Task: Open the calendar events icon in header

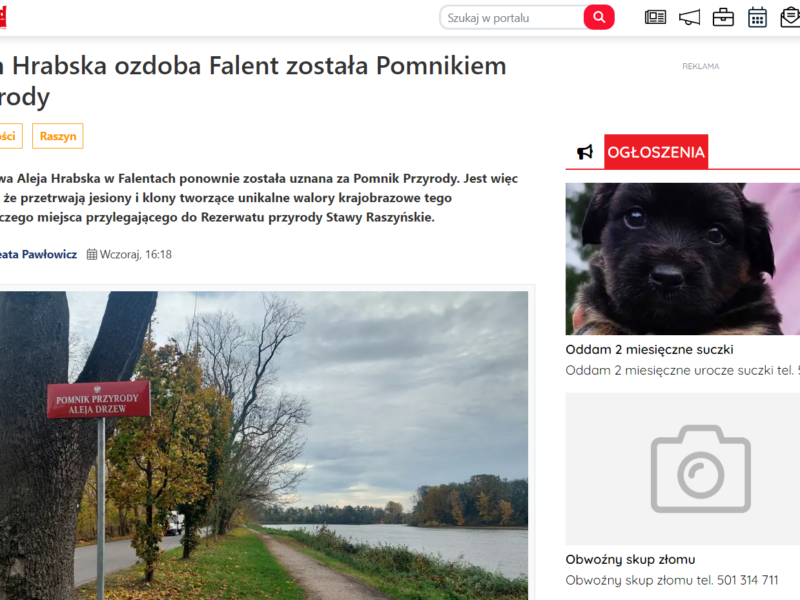Action: (x=757, y=17)
